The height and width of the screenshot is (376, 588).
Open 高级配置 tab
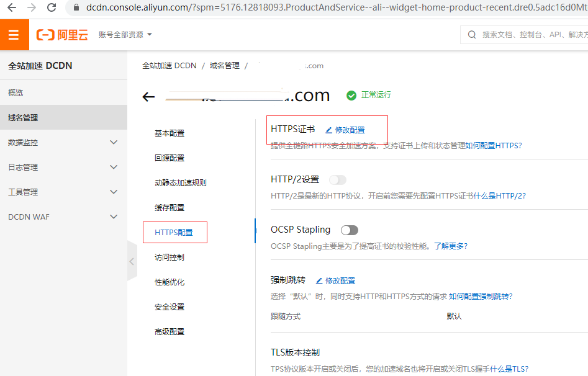click(x=170, y=331)
